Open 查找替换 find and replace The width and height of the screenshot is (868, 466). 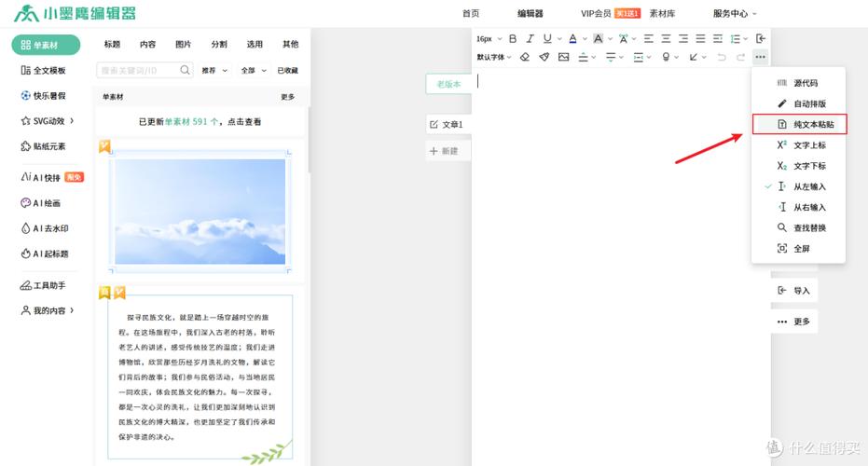tap(798, 228)
